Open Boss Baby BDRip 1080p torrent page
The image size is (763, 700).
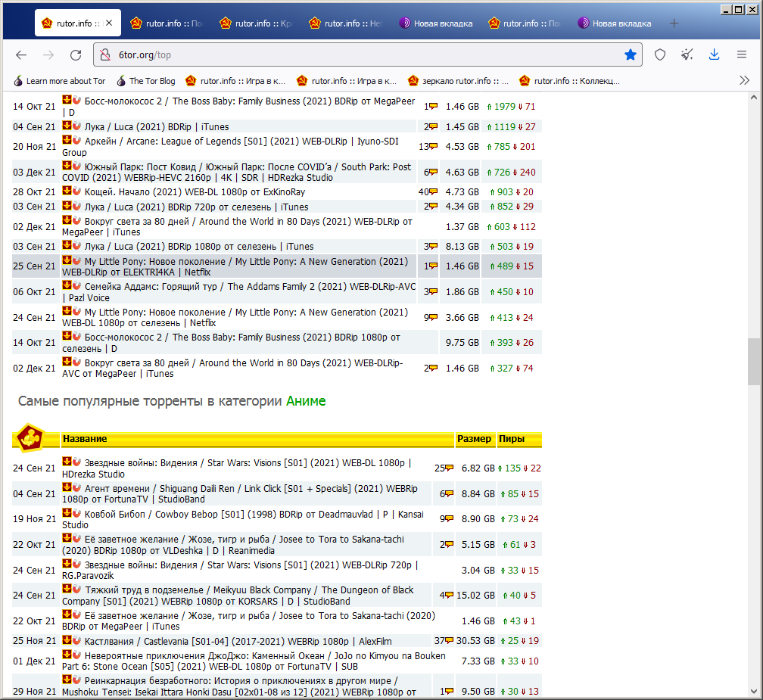tap(231, 343)
